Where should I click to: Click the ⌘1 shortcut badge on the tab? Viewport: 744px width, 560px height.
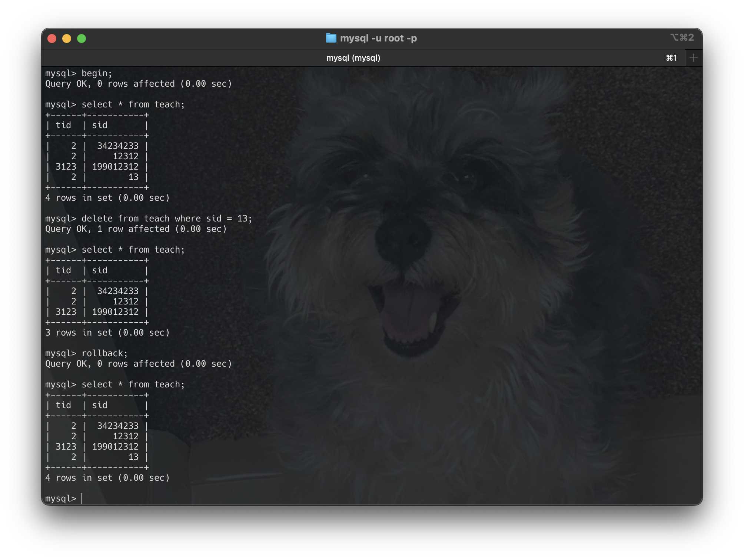(671, 57)
